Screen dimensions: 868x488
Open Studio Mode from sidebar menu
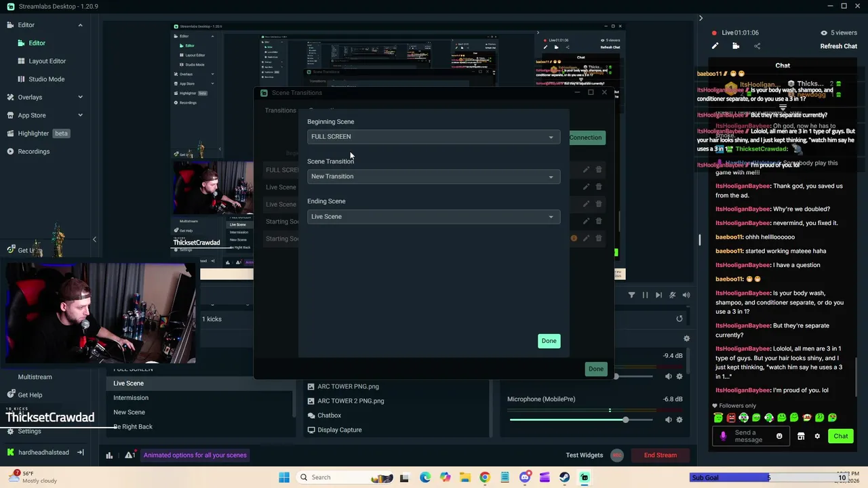tap(46, 79)
